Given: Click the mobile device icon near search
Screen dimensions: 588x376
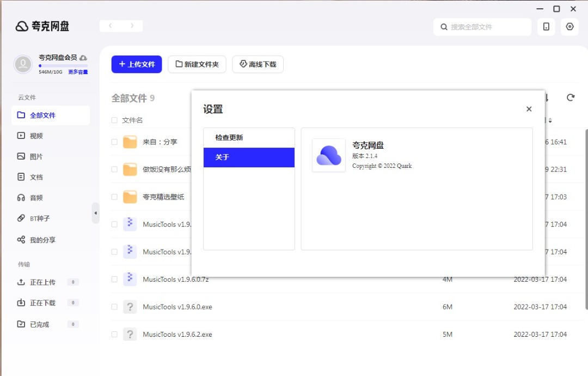Looking at the screenshot, I should [x=546, y=27].
